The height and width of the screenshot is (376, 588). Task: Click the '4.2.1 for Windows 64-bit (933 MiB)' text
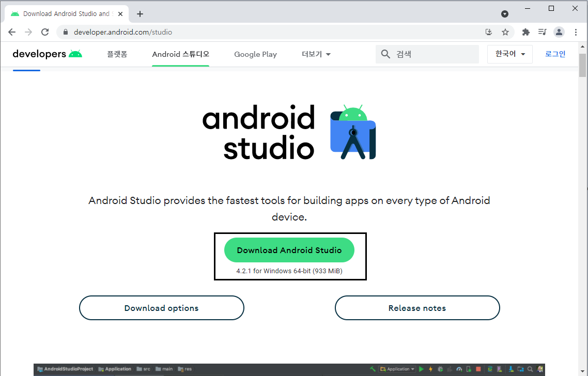[x=289, y=271]
